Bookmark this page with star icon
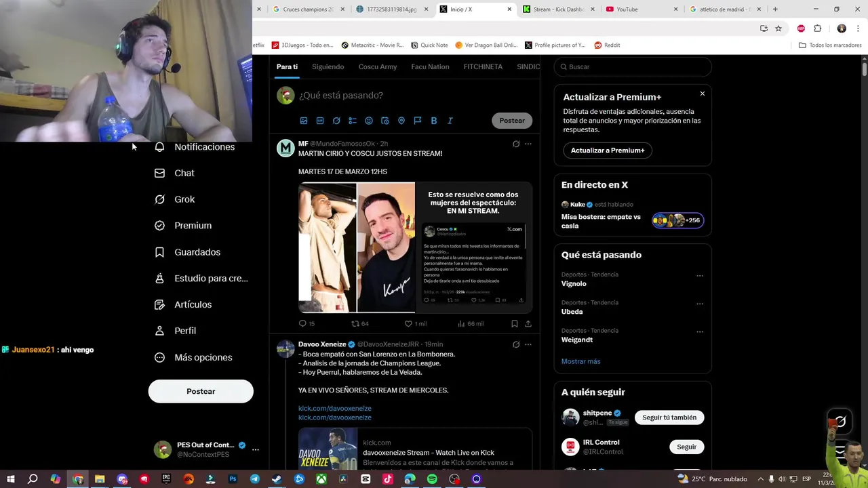Screen dimensions: 868x488 pyautogui.click(x=778, y=28)
